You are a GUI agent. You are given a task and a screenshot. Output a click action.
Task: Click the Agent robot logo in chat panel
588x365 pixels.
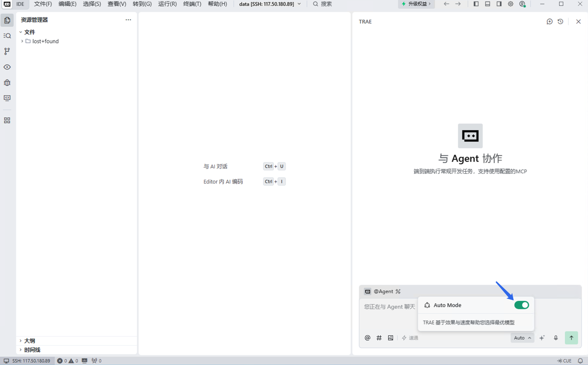click(x=470, y=136)
